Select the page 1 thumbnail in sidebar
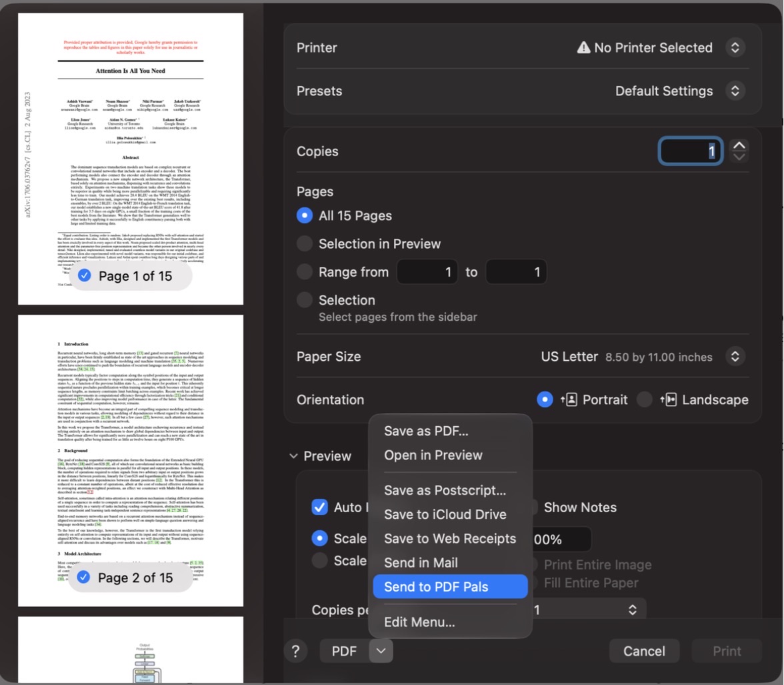The image size is (784, 685). (131, 159)
